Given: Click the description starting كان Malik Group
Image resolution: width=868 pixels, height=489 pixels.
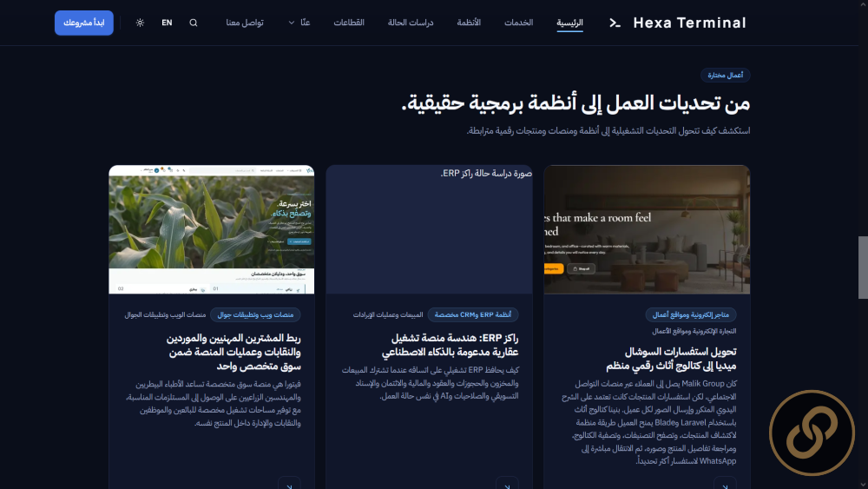Looking at the screenshot, I should pos(649,422).
